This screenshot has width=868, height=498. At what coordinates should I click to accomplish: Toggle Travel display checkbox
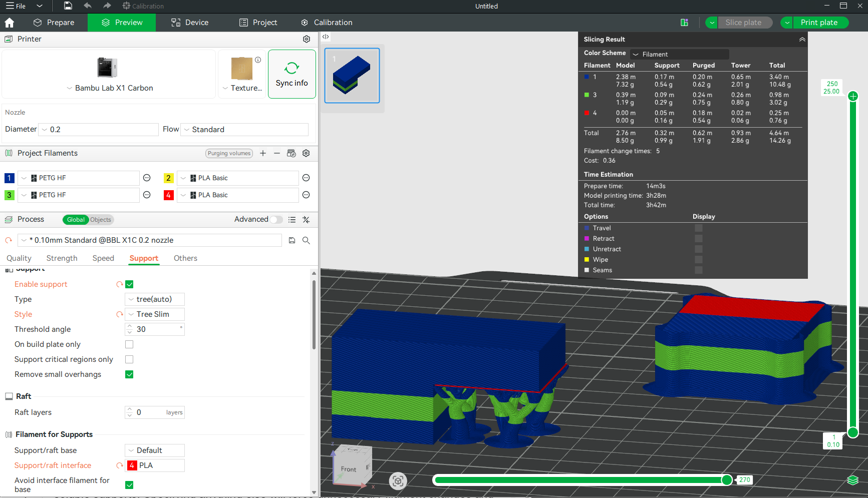pyautogui.click(x=699, y=228)
